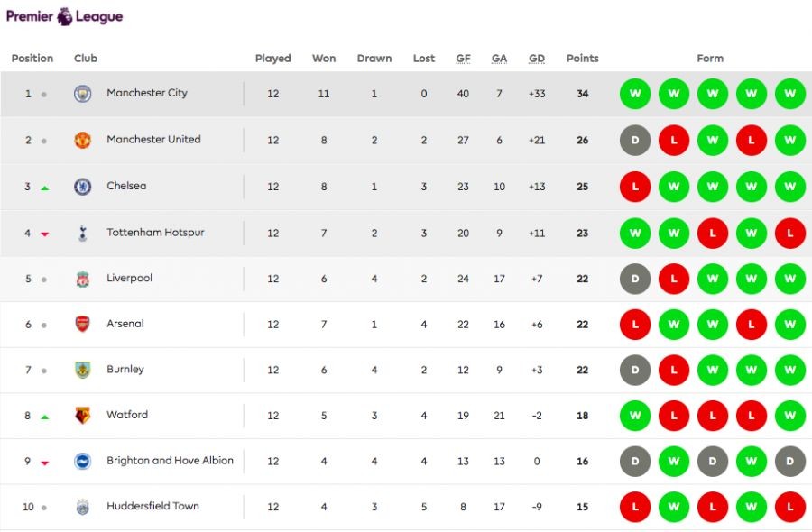This screenshot has height=532, width=812.
Task: Click Huddersfield Town's last form result L
Action: (x=789, y=507)
